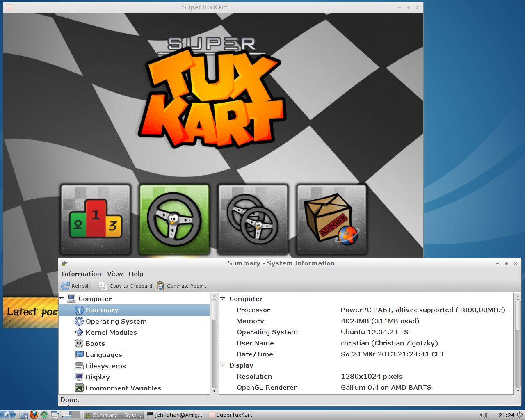Screen dimensions: 525x420
Task: Select the Processor row in details
Action: [367, 310]
